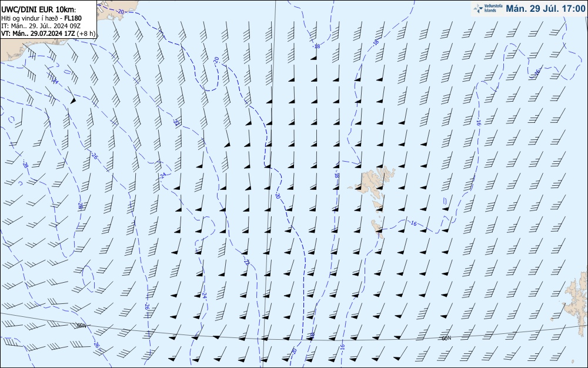Select the 'Mán. 29 Júl. 17:00' timestamp

[545, 9]
